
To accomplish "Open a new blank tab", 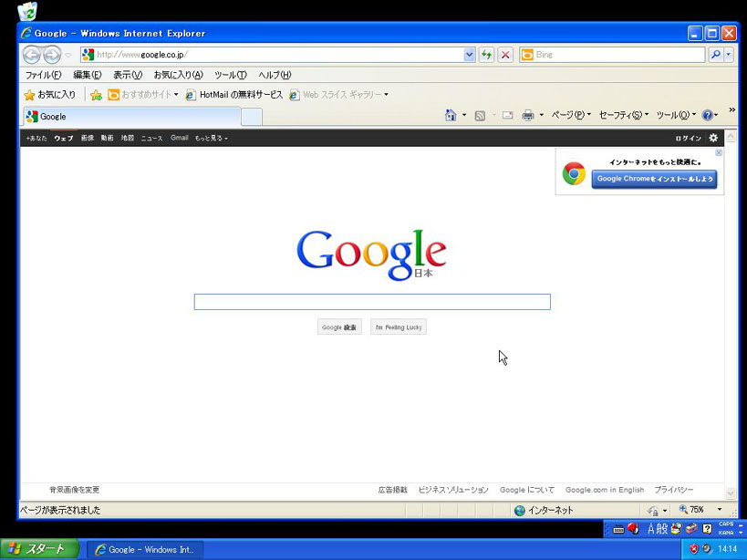I will [x=252, y=117].
